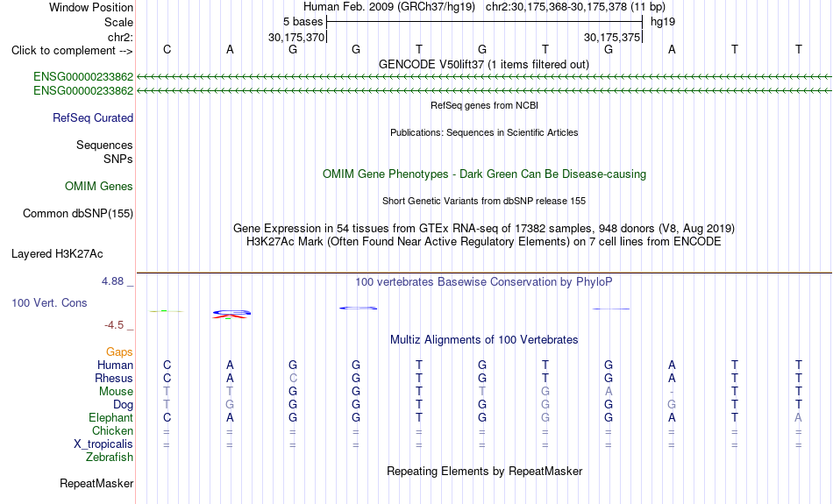Viewport: 833px width, 504px height.
Task: Click the 'chr2:' label on the left
Action: click(120, 37)
